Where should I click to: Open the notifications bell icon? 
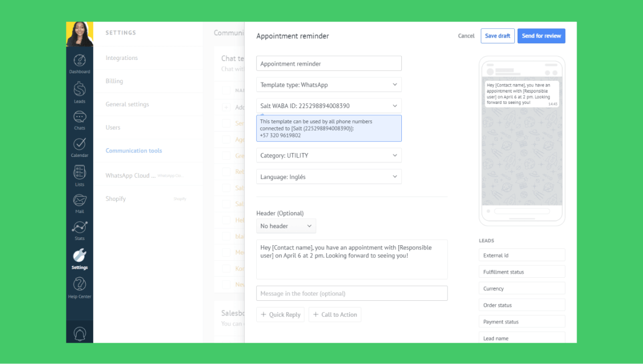(79, 333)
